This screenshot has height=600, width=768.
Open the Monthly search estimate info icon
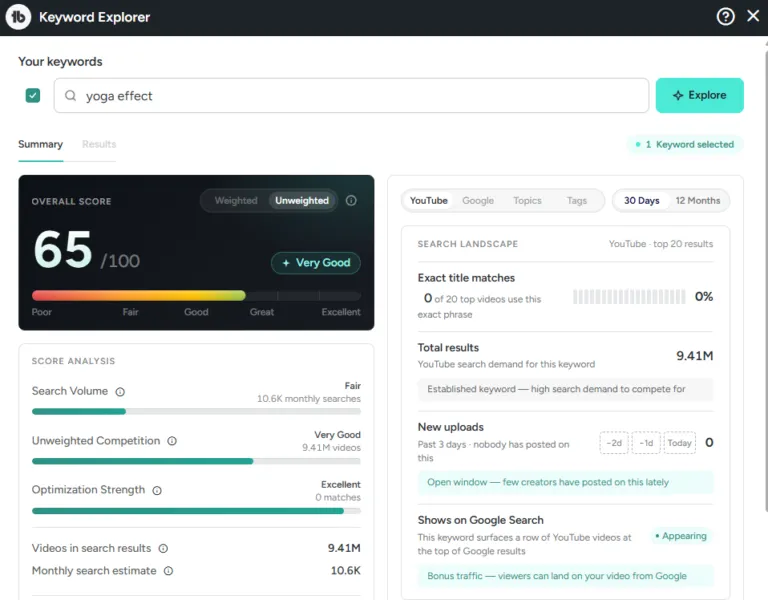point(168,571)
